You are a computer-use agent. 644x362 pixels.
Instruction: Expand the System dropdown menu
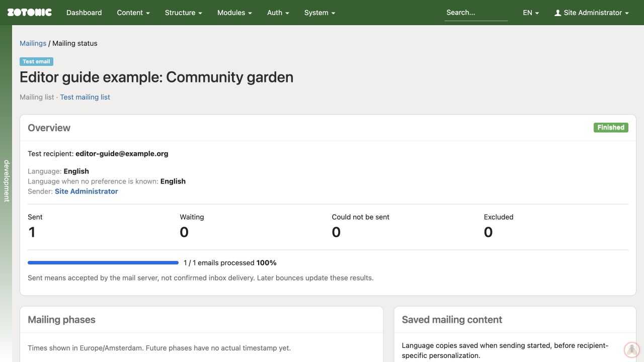coord(320,13)
